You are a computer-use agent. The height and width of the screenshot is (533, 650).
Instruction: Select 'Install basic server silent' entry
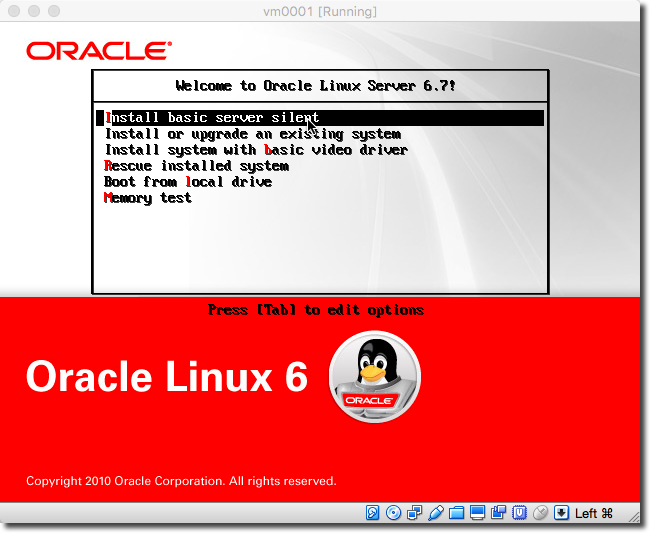point(320,118)
